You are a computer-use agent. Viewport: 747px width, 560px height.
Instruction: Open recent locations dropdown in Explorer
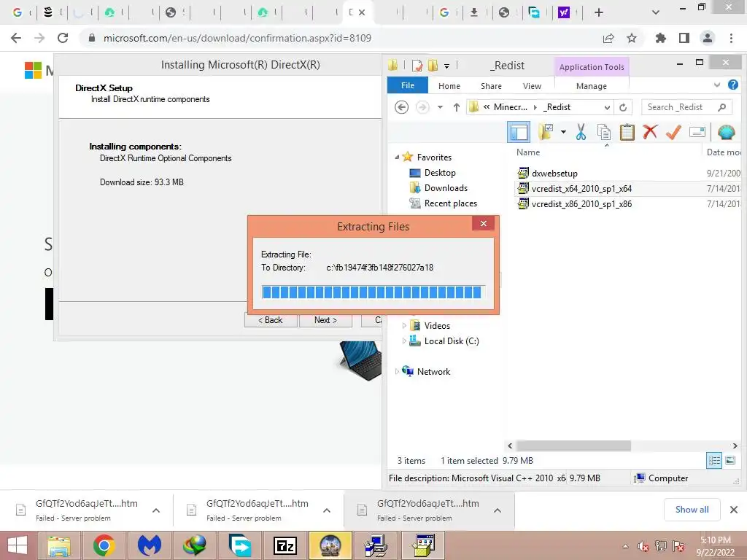pos(440,107)
